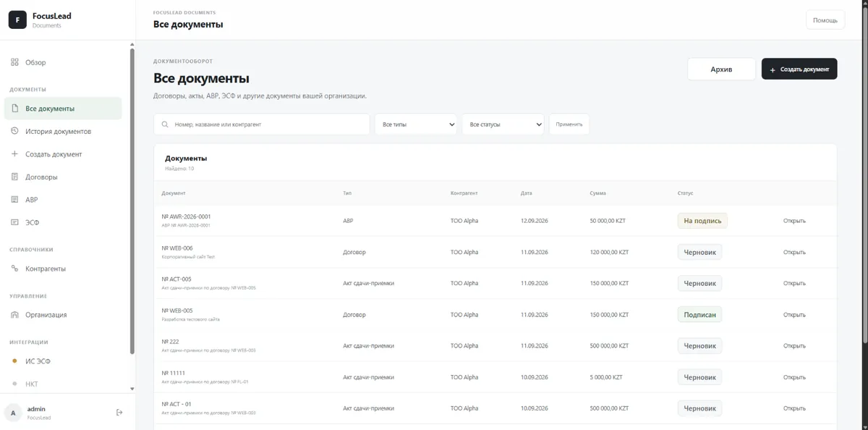
Task: Open the ЭСФ invoice icon
Action: click(14, 222)
